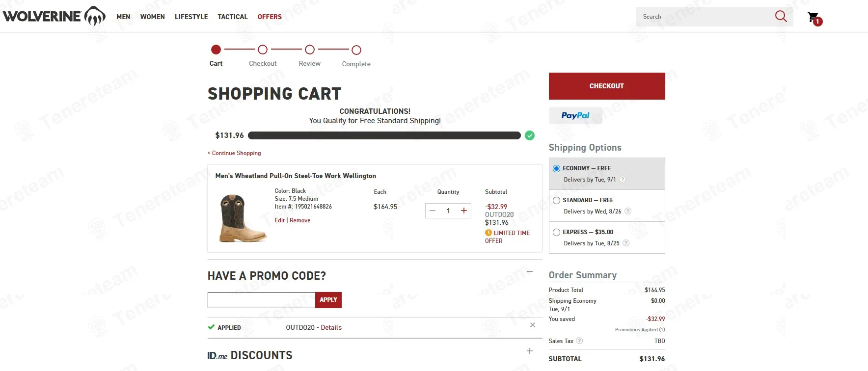Select Standard free shipping option

[556, 200]
